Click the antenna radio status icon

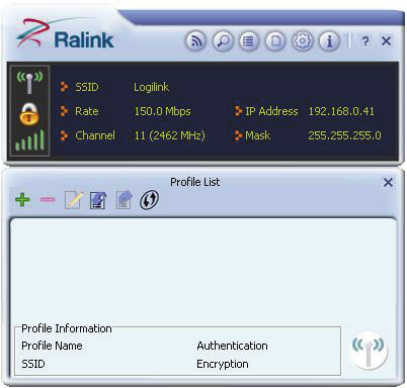pyautogui.click(x=30, y=82)
